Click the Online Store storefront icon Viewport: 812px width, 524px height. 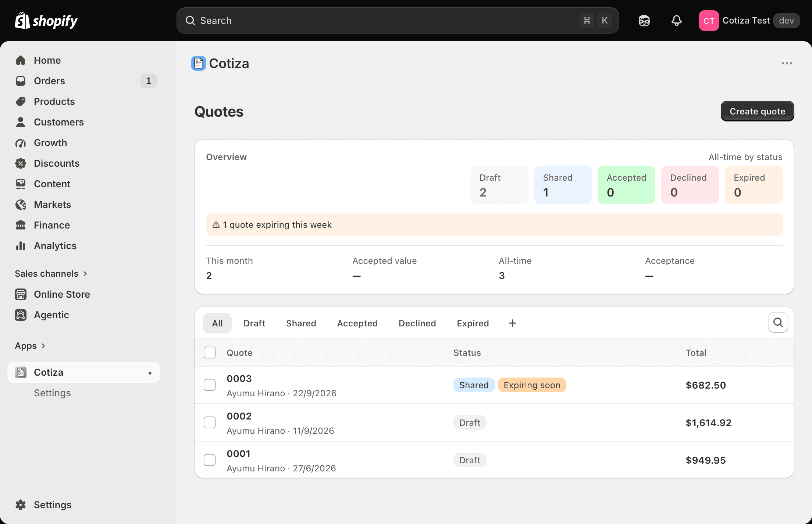21,294
